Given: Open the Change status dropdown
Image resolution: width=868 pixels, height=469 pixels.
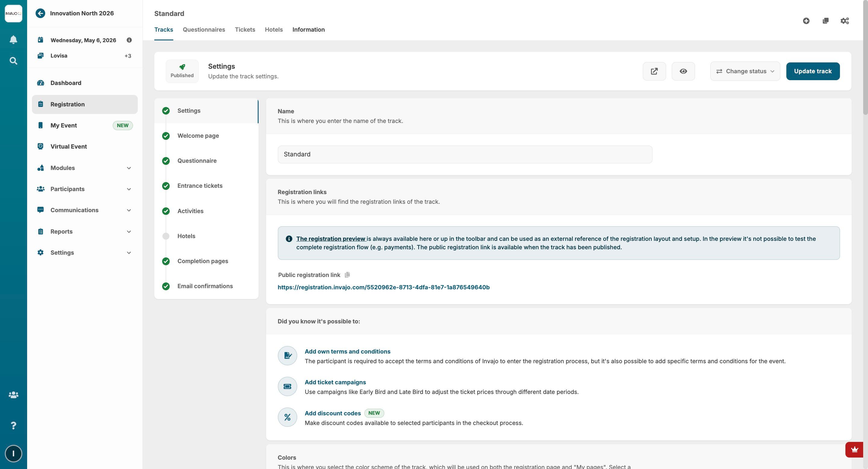Looking at the screenshot, I should tap(745, 71).
